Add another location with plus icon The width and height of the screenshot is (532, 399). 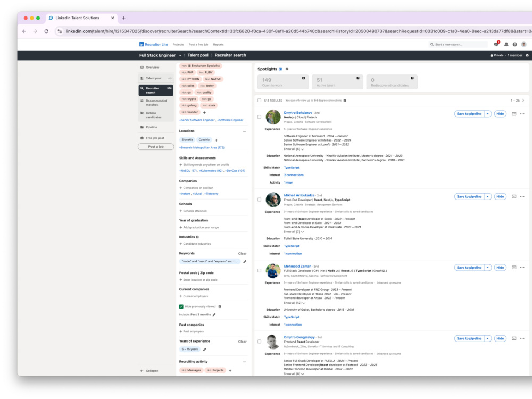coord(216,140)
